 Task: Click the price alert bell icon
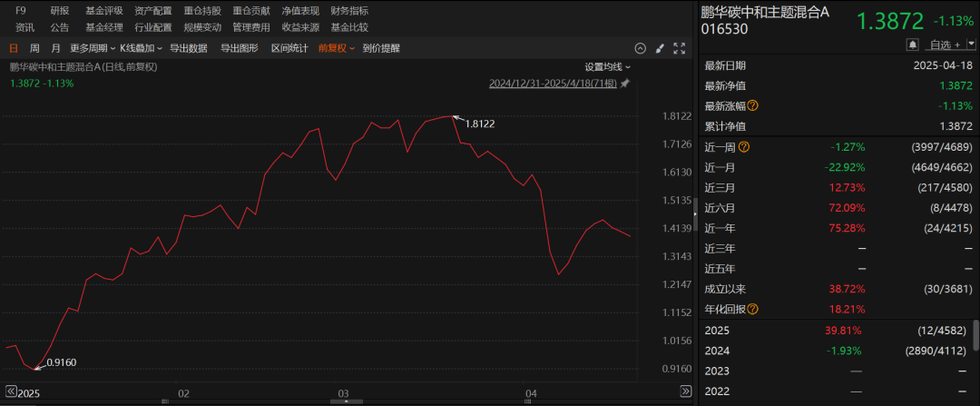coord(912,45)
